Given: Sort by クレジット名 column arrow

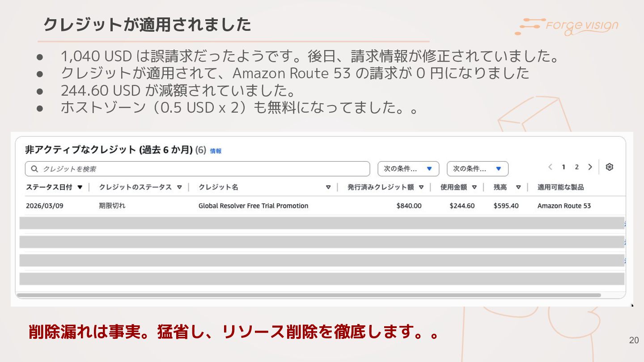Looking at the screenshot, I should 328,187.
